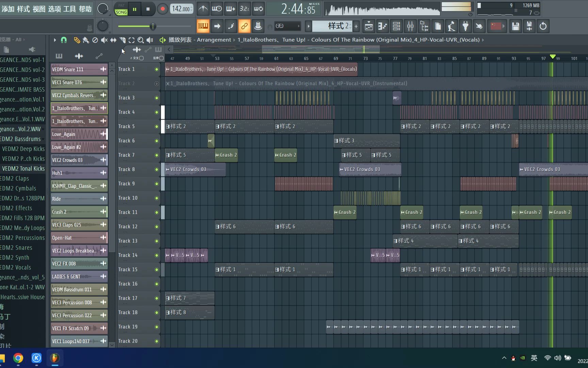This screenshot has height=368, width=588.
Task: Toggle the PAT/SONG mode switch
Action: pyautogui.click(x=121, y=9)
